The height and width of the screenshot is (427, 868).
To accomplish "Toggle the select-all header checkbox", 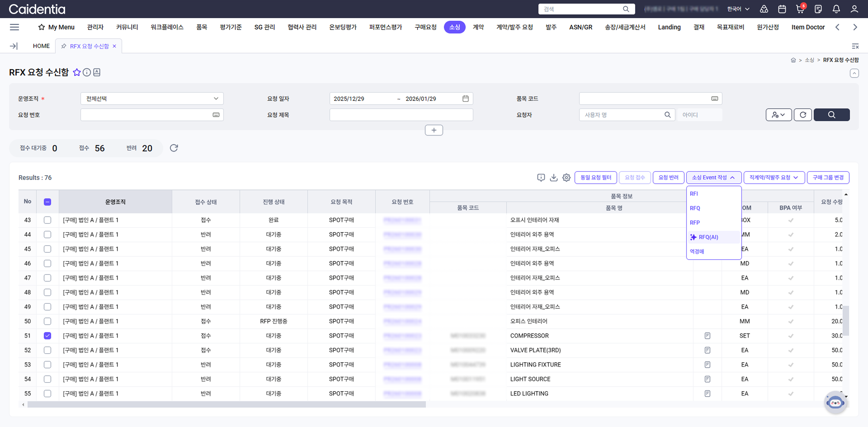I will pos(47,202).
